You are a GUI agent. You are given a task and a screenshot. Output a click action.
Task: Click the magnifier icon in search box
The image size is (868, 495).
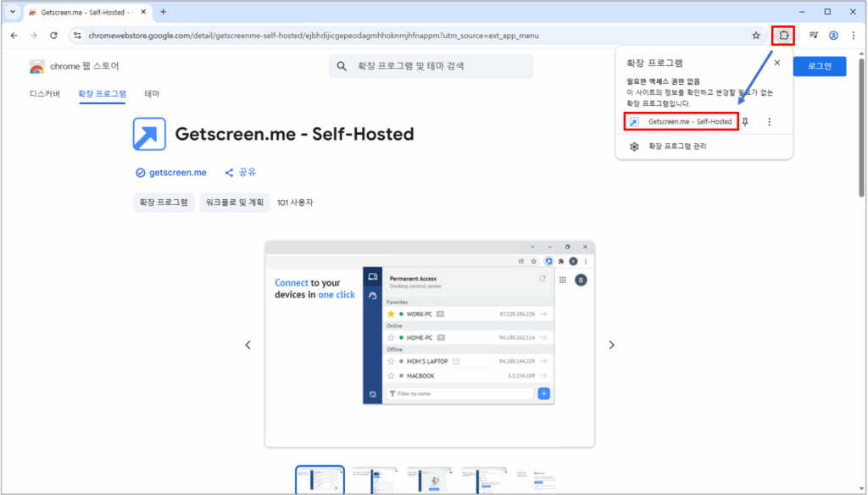click(342, 66)
